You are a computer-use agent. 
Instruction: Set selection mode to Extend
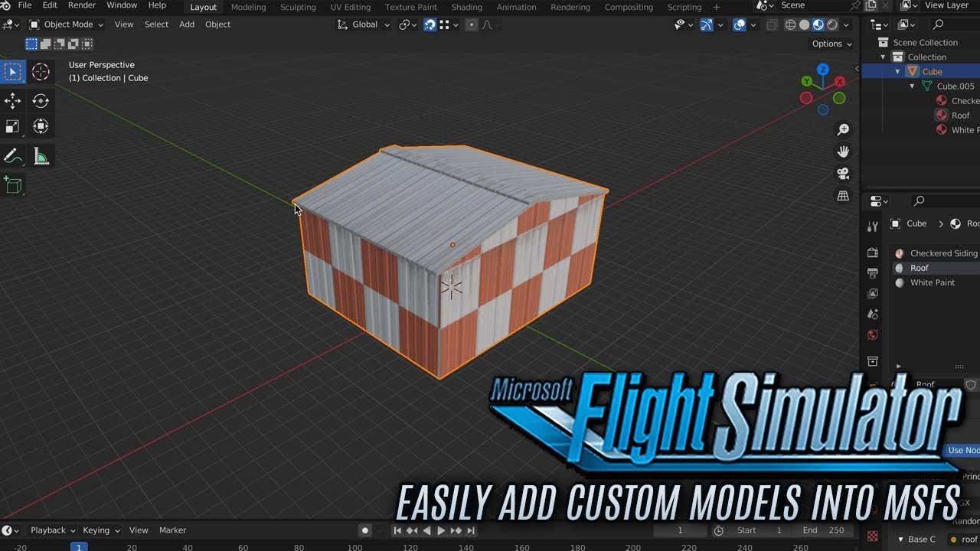pyautogui.click(x=45, y=44)
